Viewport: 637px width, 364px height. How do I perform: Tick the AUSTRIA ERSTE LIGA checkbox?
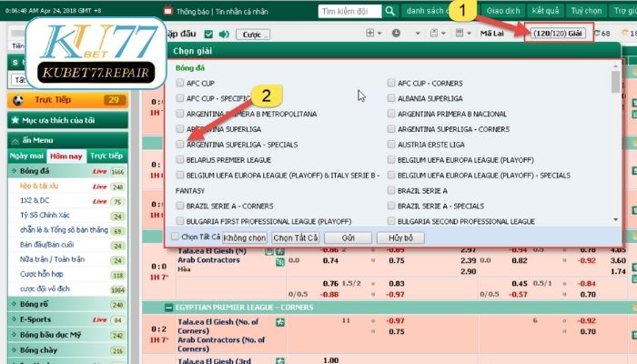point(391,144)
